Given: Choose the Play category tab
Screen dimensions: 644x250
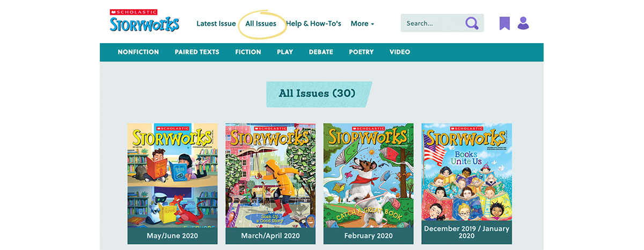Looking at the screenshot, I should tap(285, 52).
